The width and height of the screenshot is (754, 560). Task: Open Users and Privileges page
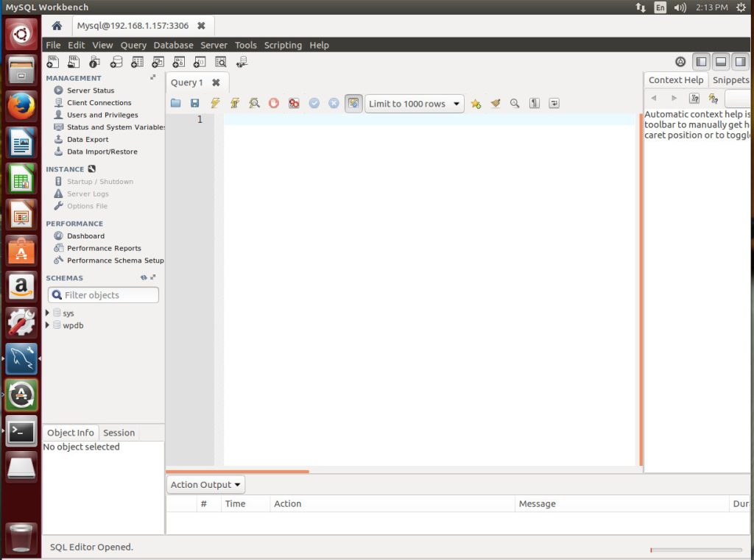pyautogui.click(x=102, y=115)
